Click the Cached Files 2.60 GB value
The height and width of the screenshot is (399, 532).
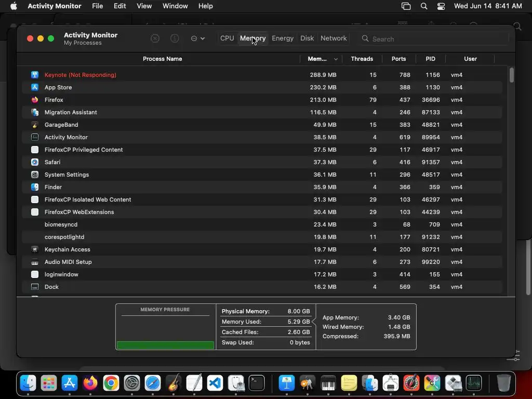pyautogui.click(x=299, y=332)
